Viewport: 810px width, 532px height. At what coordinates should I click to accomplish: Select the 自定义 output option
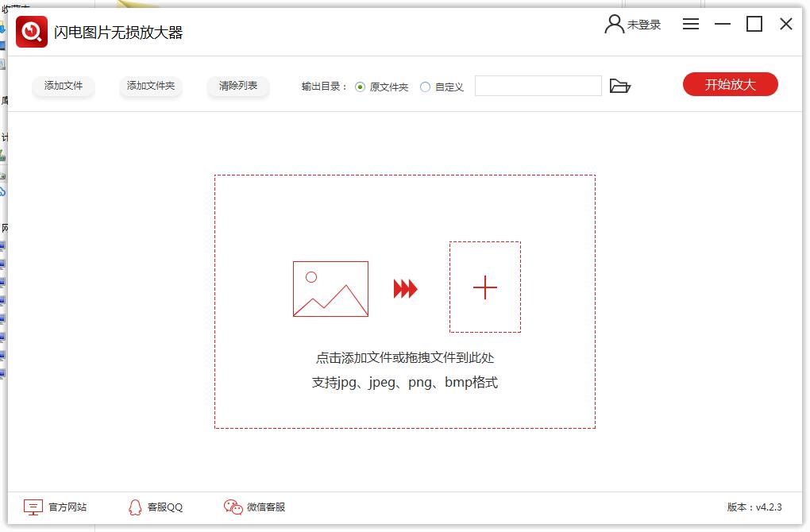[x=425, y=88]
